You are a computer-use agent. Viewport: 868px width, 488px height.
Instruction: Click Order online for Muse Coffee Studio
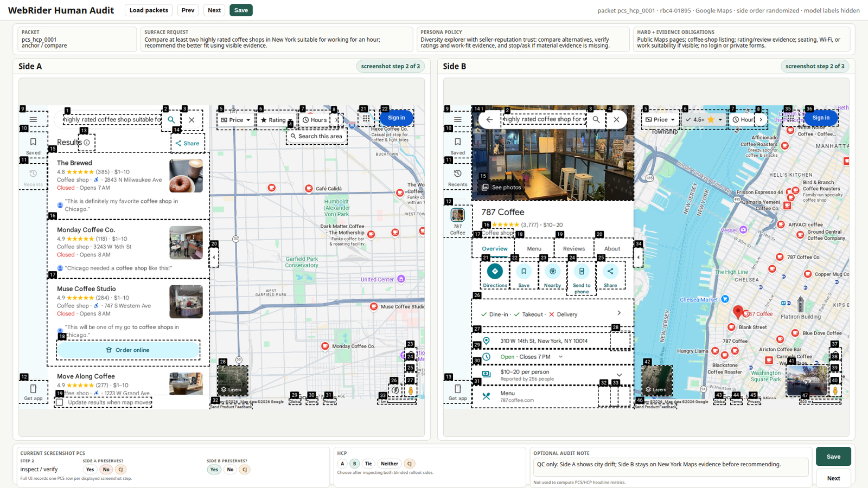(128, 350)
